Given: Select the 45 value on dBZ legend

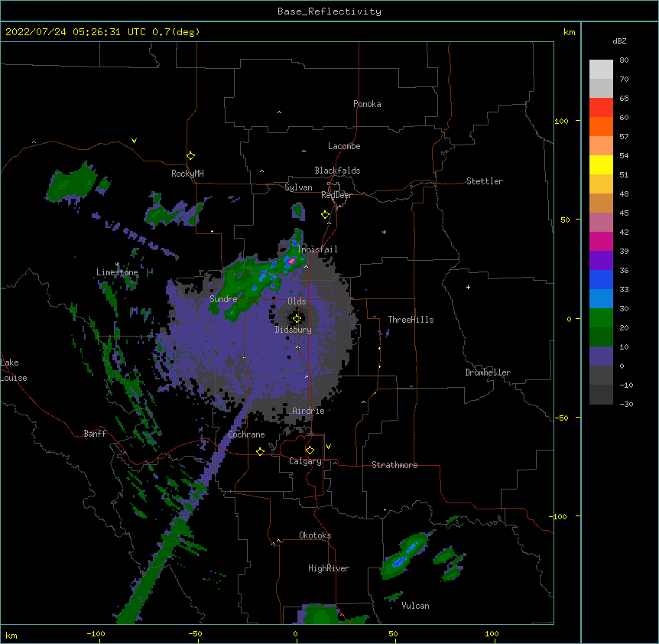Looking at the screenshot, I should (624, 213).
